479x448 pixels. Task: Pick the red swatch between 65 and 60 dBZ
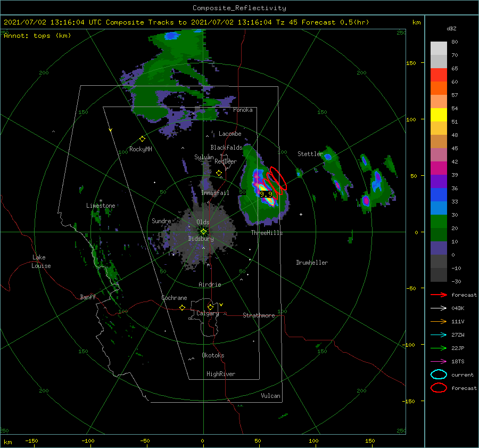439,75
